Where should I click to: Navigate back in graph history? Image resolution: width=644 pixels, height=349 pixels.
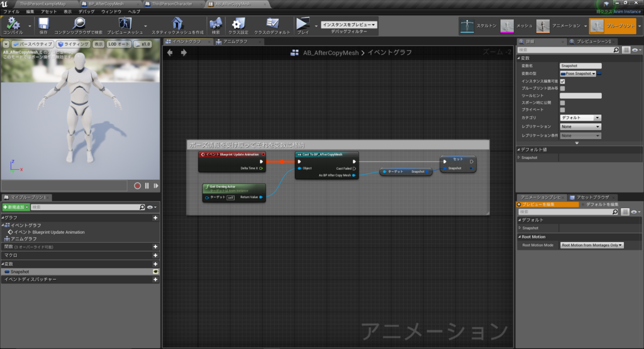(170, 53)
